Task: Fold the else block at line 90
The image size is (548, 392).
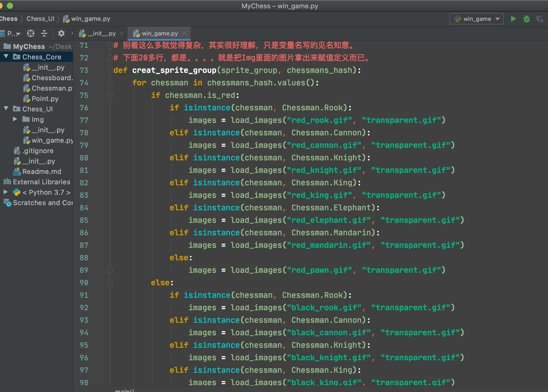Action: [110, 283]
